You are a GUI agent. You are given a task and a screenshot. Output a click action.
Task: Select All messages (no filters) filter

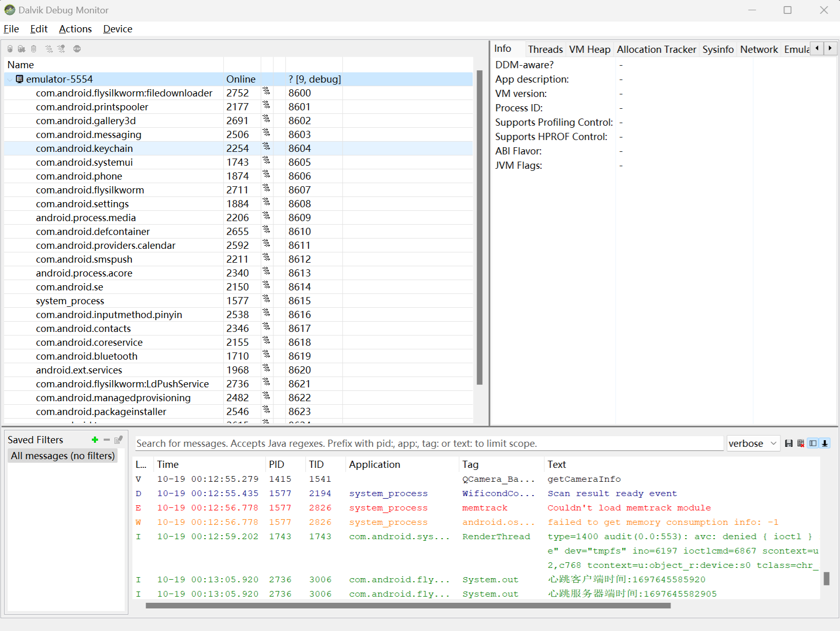pyautogui.click(x=63, y=456)
